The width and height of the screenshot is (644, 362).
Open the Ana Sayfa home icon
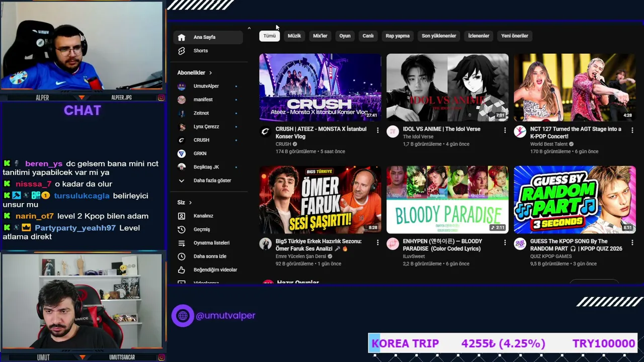[182, 37]
